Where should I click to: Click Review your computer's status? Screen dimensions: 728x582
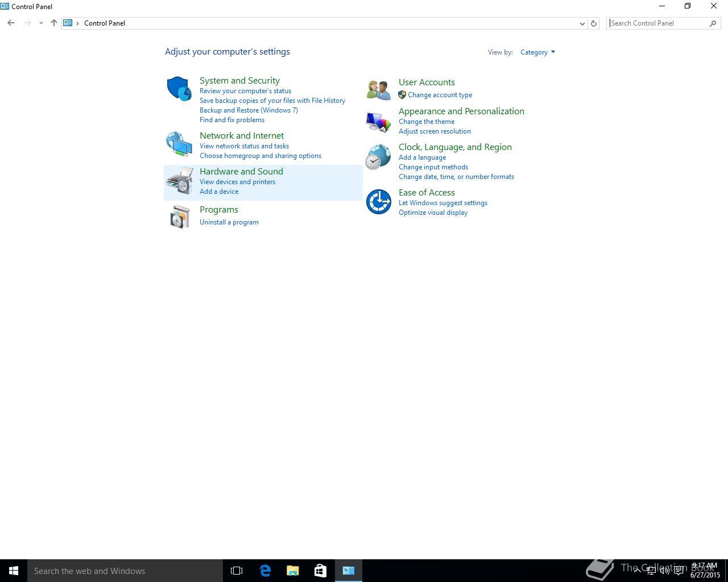245,91
